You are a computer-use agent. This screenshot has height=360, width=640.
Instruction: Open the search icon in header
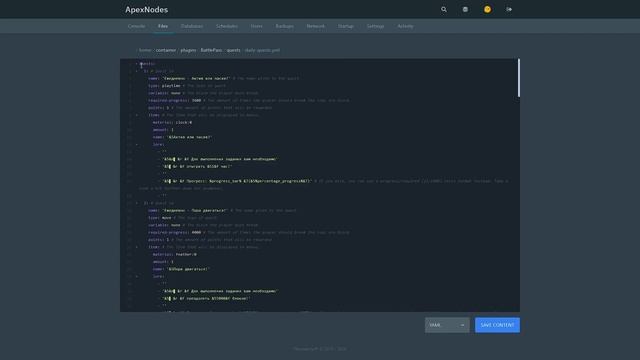444,9
